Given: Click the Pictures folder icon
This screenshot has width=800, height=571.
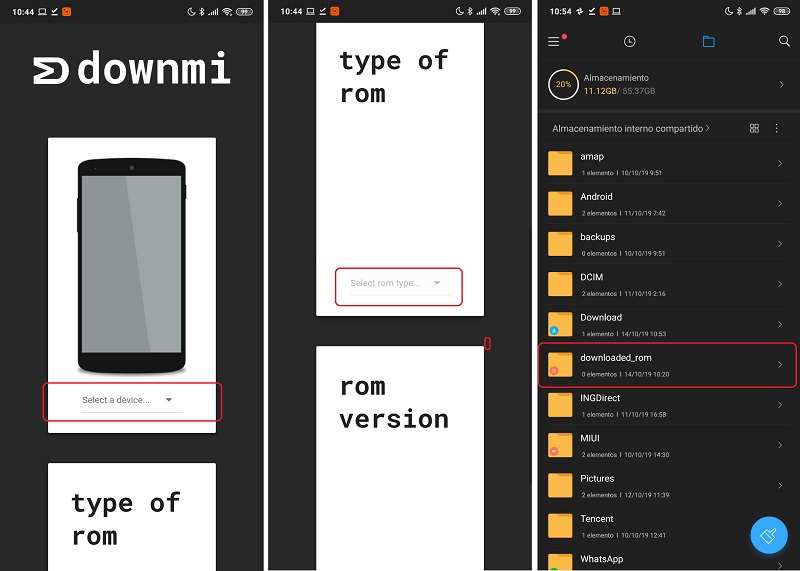Looking at the screenshot, I should point(560,486).
